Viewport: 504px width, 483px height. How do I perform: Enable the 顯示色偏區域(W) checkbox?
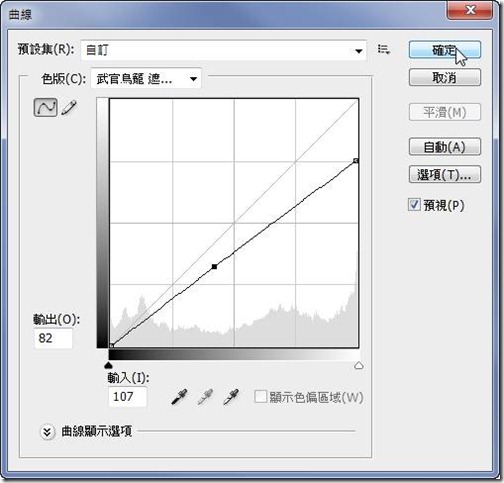click(x=260, y=397)
